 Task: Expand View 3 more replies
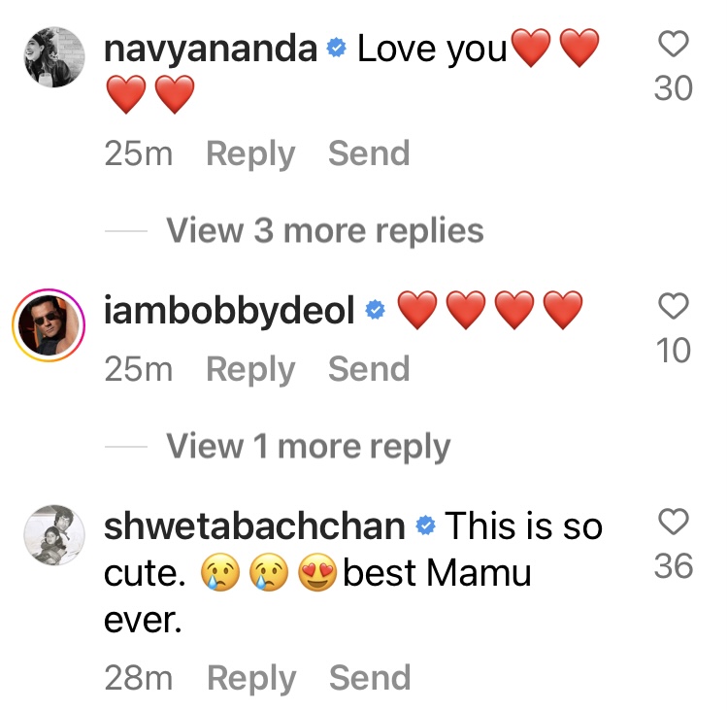(x=324, y=231)
